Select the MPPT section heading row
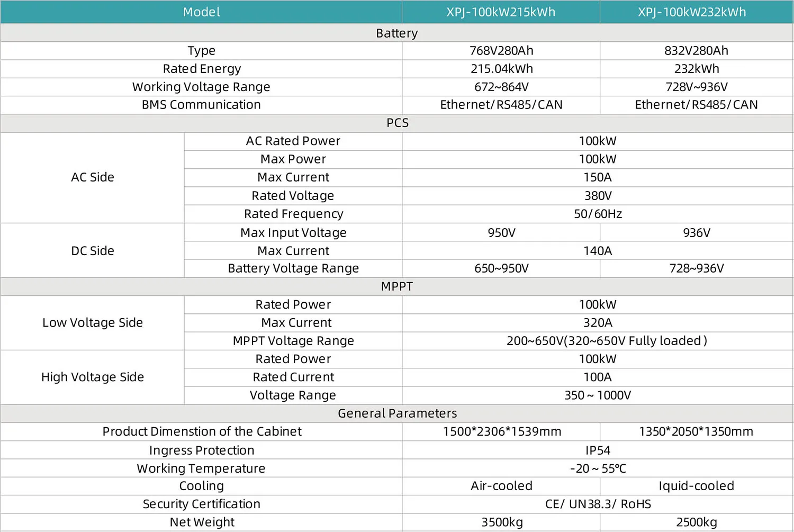The image size is (794, 532). [397, 286]
